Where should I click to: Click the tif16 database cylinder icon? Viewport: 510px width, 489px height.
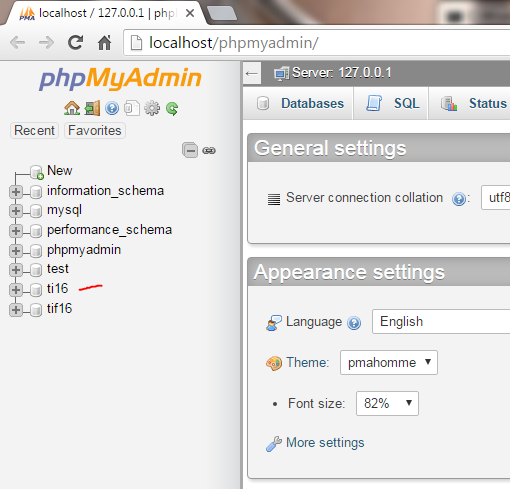pos(36,310)
